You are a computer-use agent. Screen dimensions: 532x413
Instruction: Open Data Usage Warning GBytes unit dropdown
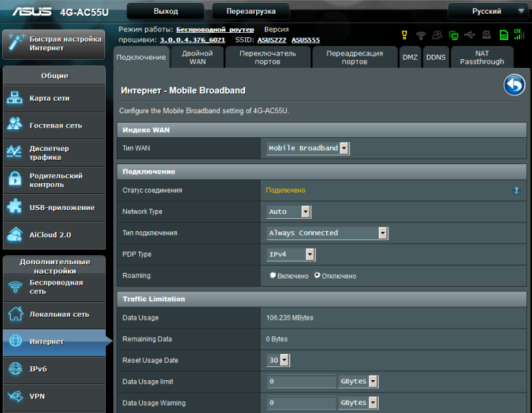pyautogui.click(x=358, y=403)
